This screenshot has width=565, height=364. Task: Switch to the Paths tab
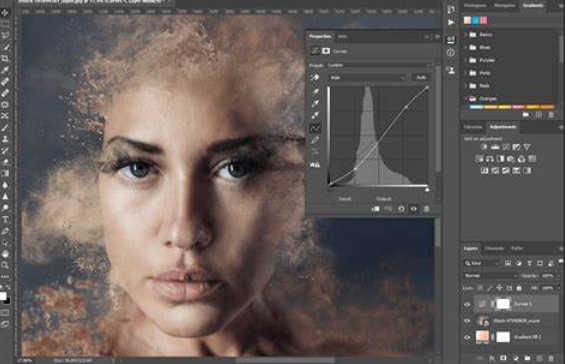517,248
